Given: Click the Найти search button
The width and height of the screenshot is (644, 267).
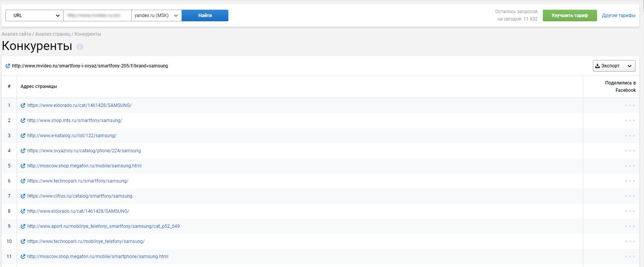Looking at the screenshot, I should [205, 16].
